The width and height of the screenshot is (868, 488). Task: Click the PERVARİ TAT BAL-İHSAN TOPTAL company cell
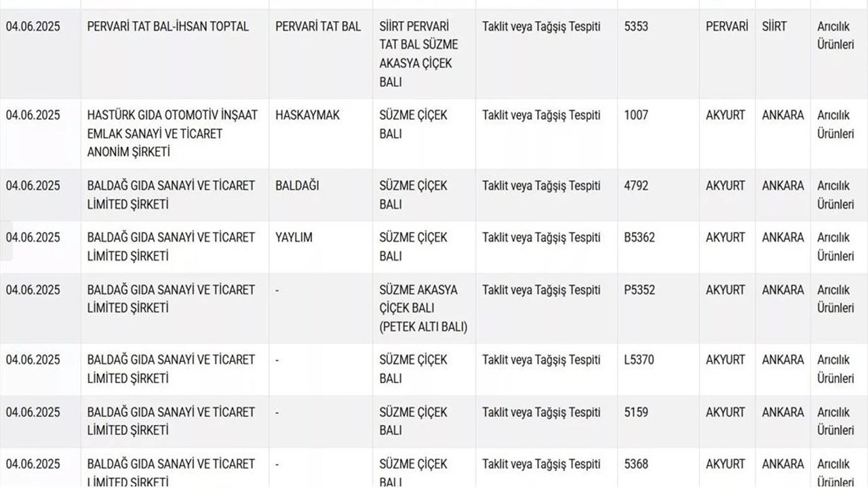point(168,26)
